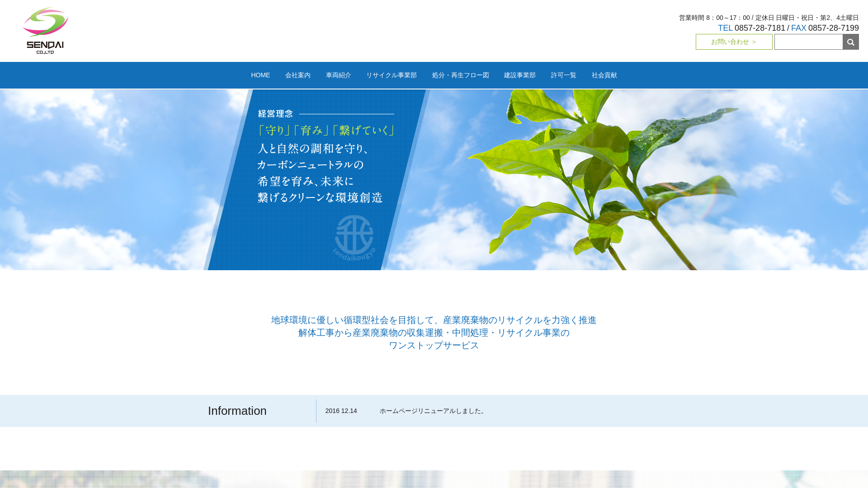868x488 pixels.
Task: Open the 処分・再生フロー図 page
Action: point(460,75)
